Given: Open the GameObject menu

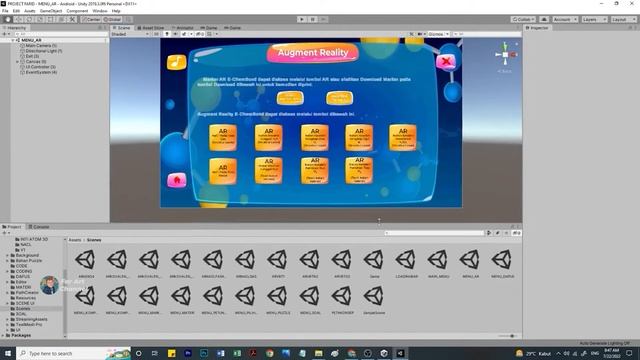Looking at the screenshot, I should (x=51, y=11).
